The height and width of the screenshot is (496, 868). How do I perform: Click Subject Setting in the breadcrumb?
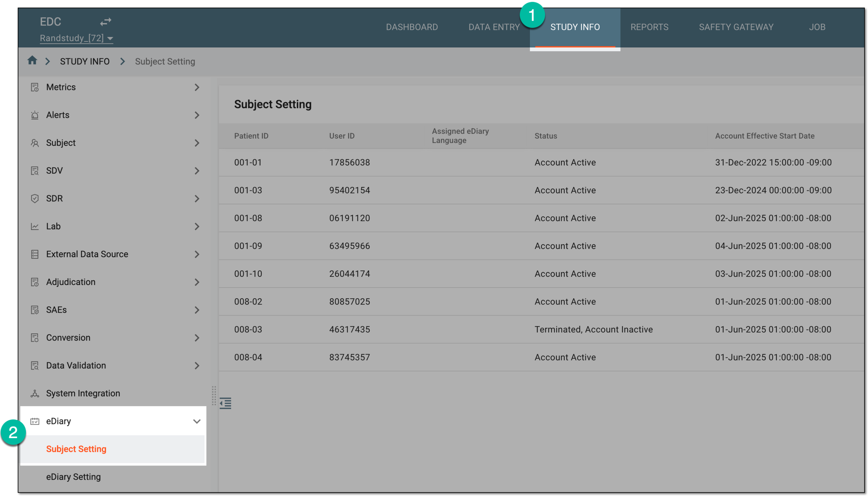click(165, 61)
